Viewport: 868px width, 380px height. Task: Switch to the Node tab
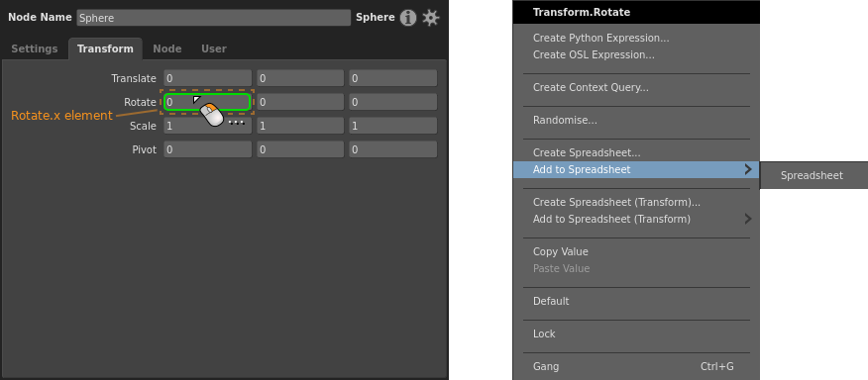pos(167,48)
